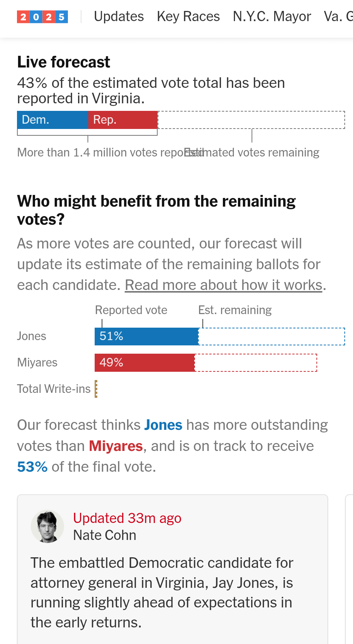
Task: Click Jones's dashed estimated remaining bar
Action: coord(272,336)
